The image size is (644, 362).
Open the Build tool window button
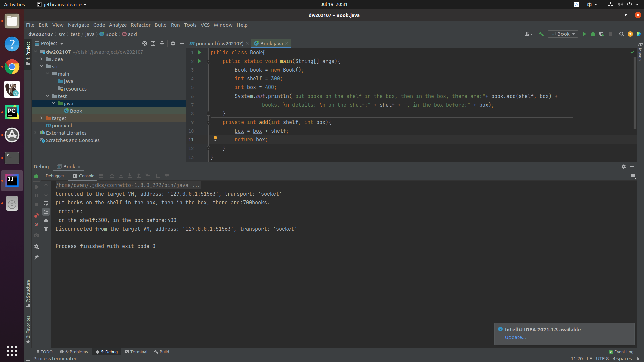tap(162, 352)
